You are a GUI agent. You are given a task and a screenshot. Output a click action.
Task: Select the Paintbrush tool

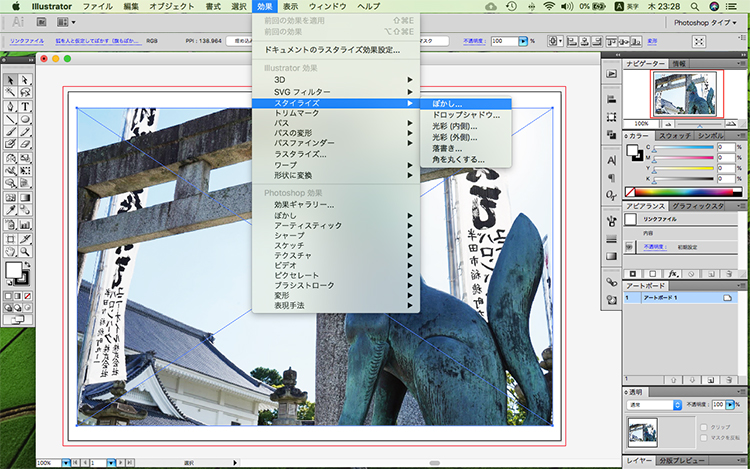click(10, 132)
